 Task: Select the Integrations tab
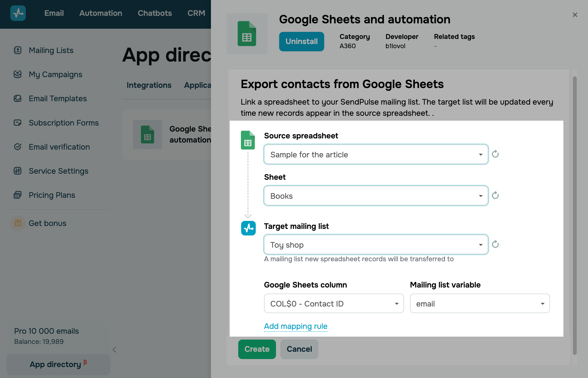coord(149,85)
